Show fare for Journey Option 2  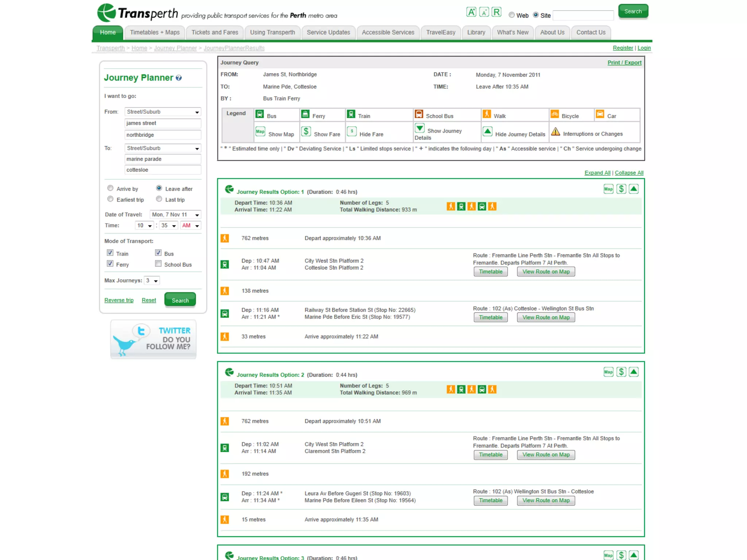click(x=621, y=372)
